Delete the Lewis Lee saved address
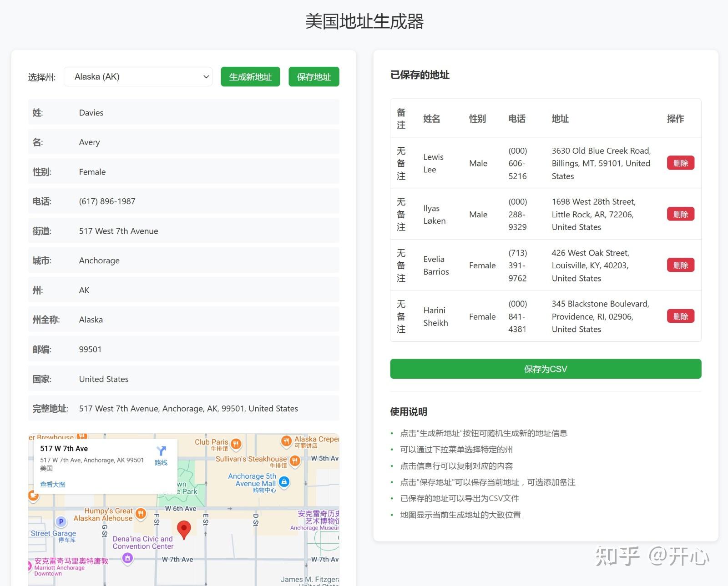728x586 pixels. [680, 163]
